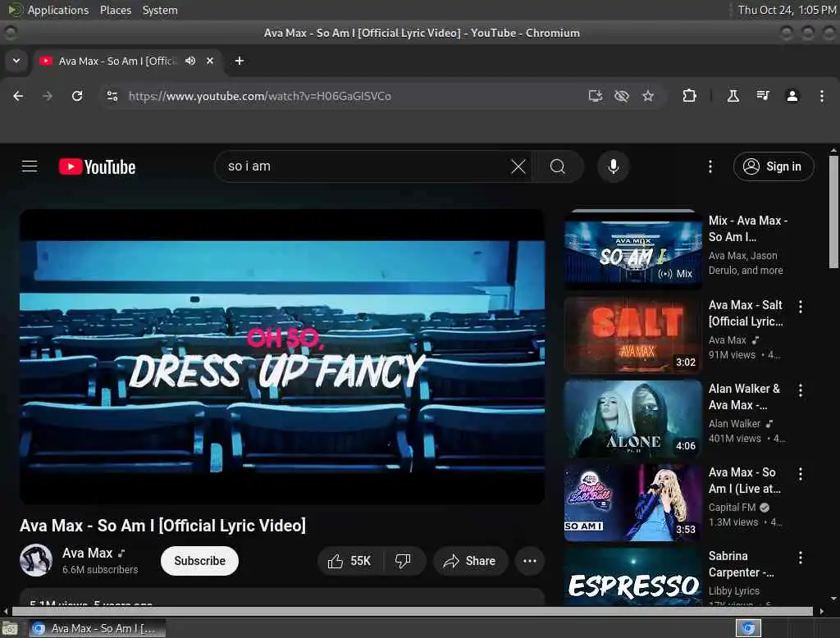
Task: Open the crossed-eye tracking protection icon
Action: (x=622, y=96)
